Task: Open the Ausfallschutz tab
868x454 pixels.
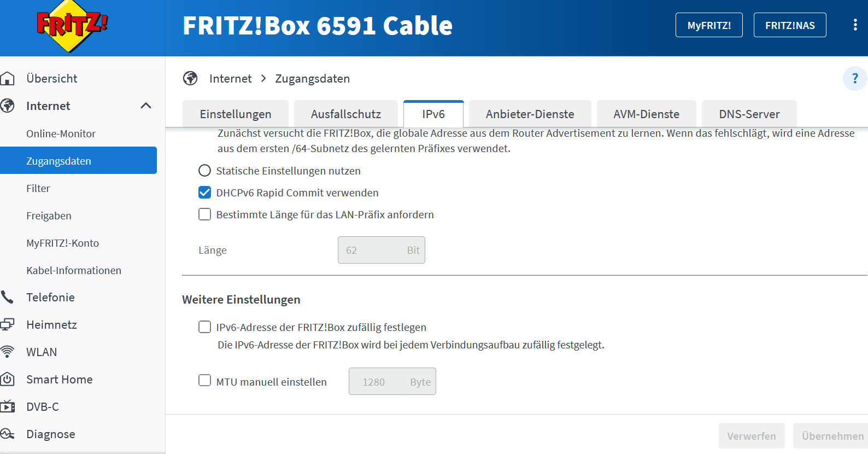Action: 345,114
